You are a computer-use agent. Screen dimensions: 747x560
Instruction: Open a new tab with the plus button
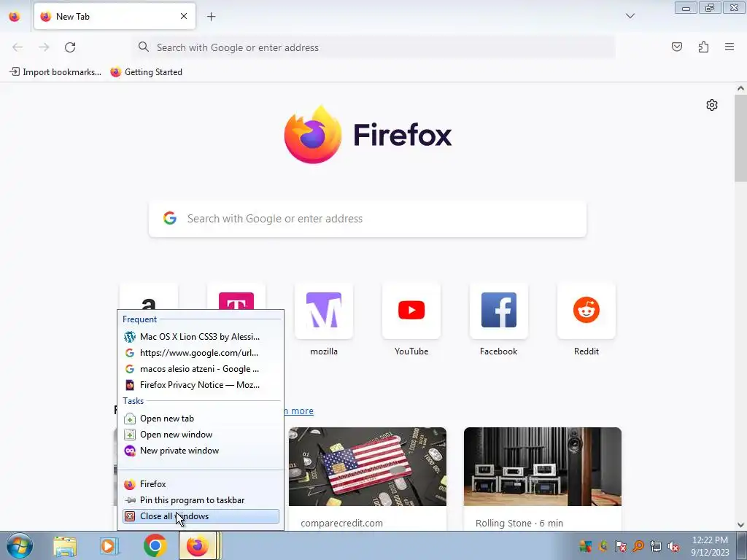pyautogui.click(x=211, y=17)
